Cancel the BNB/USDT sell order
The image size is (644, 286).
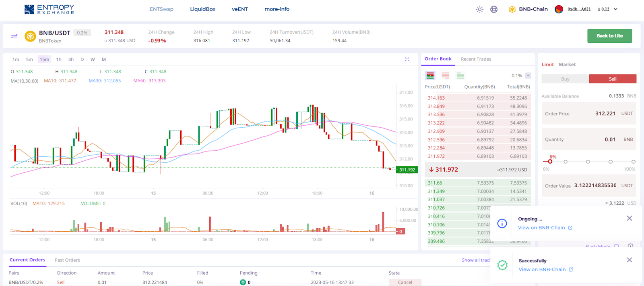(405, 282)
